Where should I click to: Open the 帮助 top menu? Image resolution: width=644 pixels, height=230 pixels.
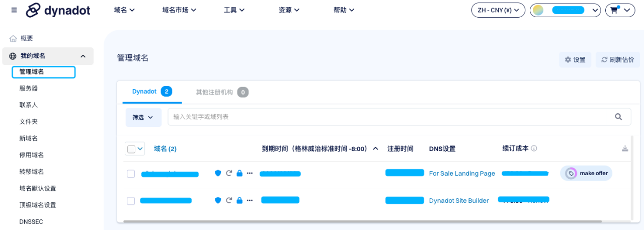point(344,10)
